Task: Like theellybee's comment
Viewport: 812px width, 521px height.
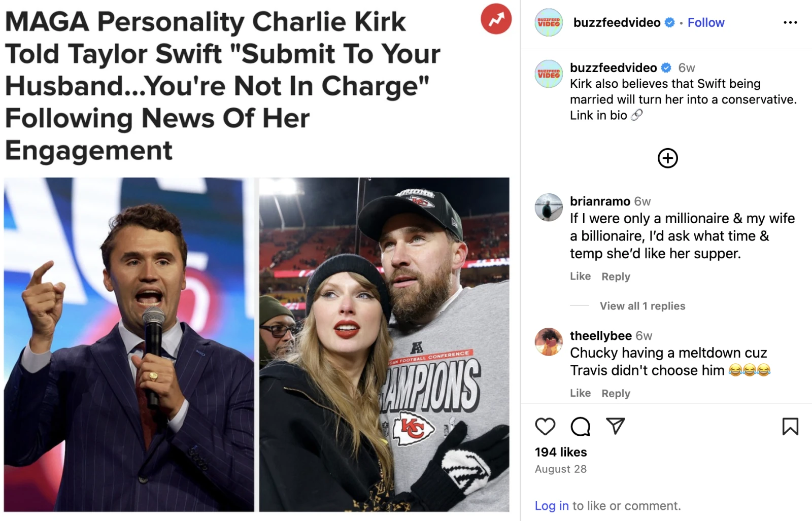Action: coord(580,393)
